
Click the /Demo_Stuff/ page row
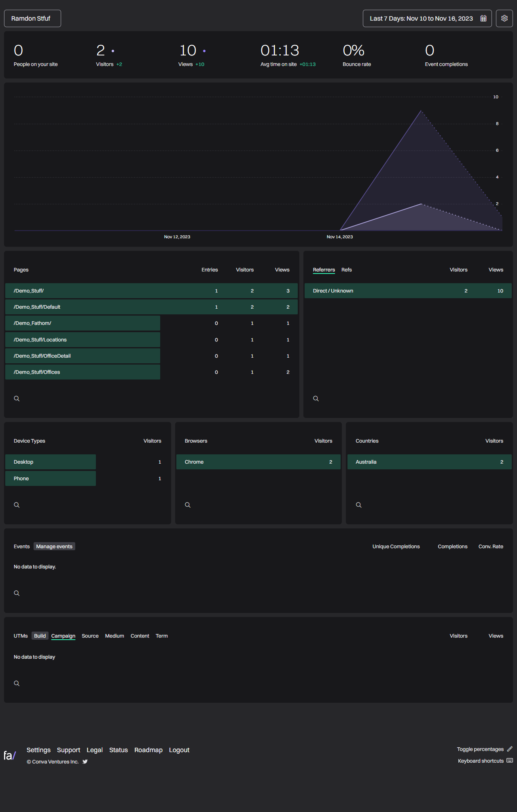click(151, 291)
